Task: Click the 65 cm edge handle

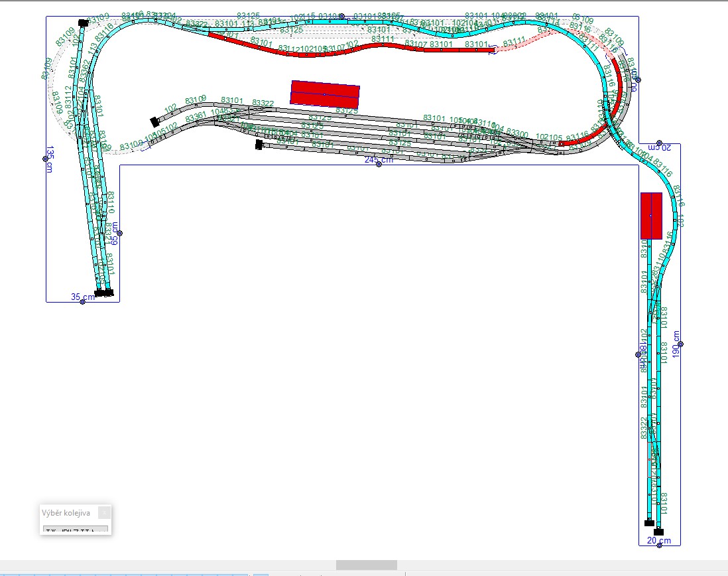Action: (x=120, y=233)
